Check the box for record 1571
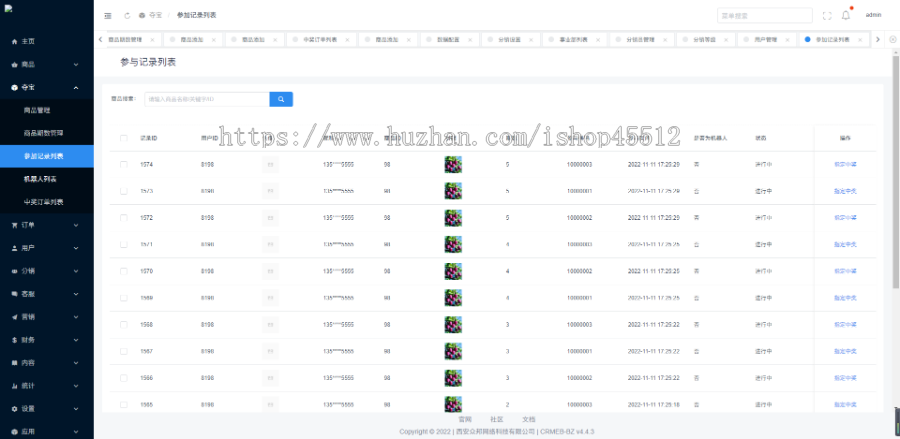The height and width of the screenshot is (439, 900). [x=123, y=244]
